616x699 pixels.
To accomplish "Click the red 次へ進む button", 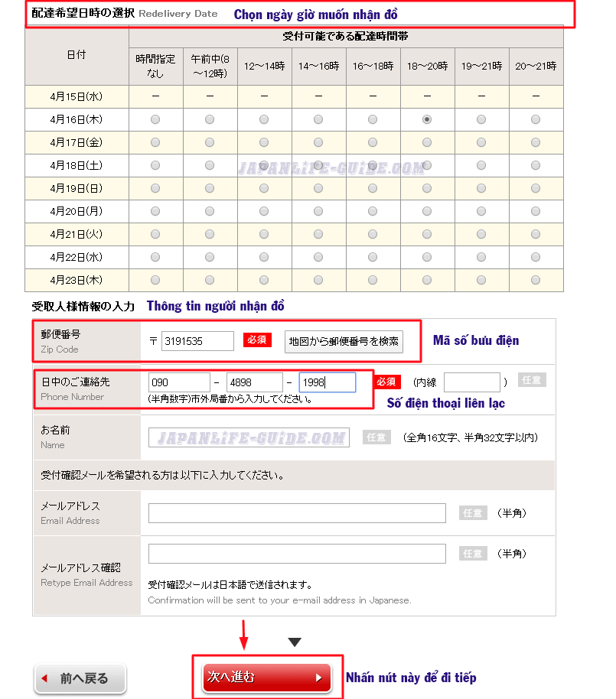I will [266, 678].
